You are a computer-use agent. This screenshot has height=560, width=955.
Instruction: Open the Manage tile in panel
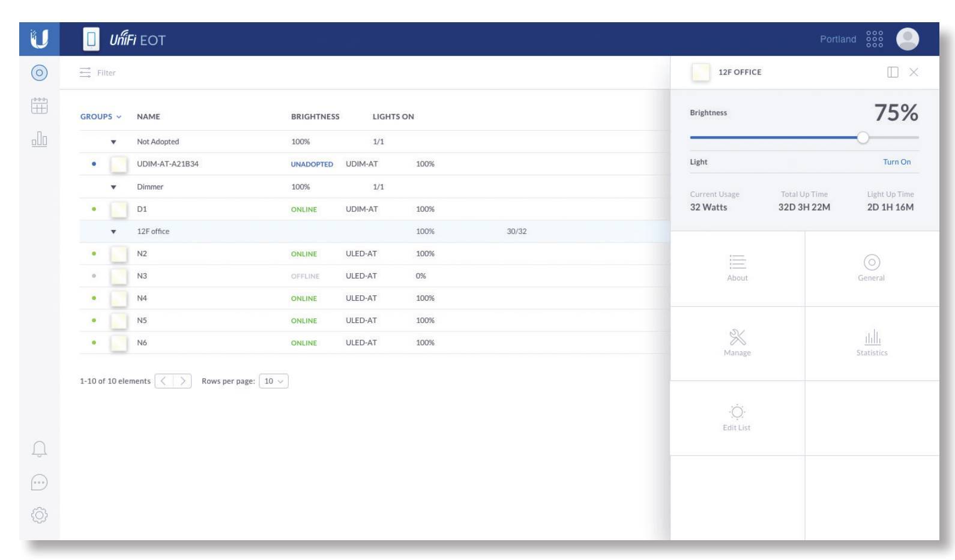(737, 343)
